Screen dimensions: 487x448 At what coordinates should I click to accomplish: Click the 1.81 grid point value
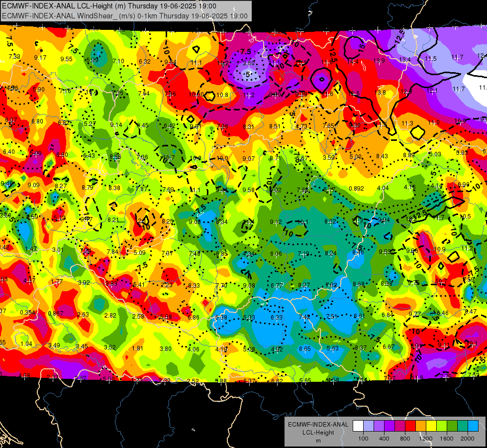click(x=138, y=348)
